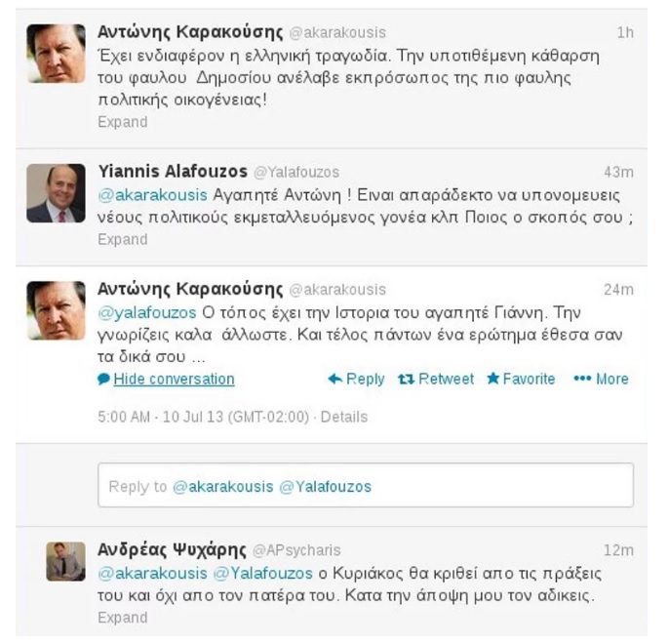
Task: Click the Reply arrow icon
Action: coord(335,379)
